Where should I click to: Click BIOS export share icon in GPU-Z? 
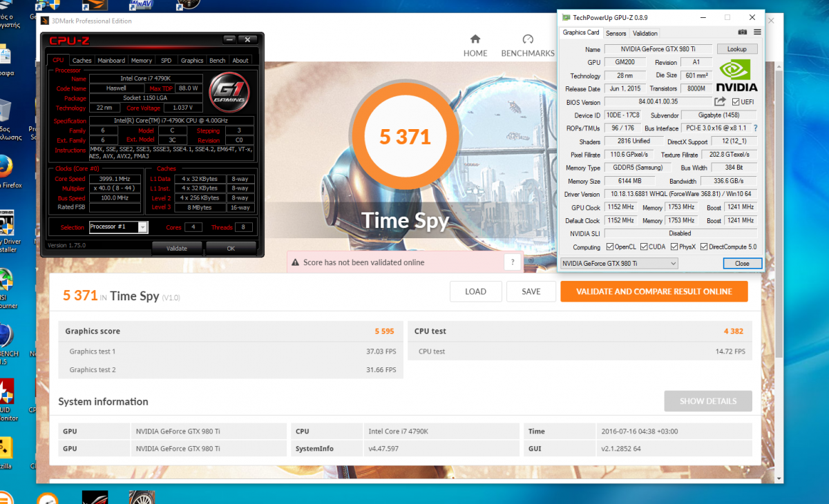pos(720,102)
